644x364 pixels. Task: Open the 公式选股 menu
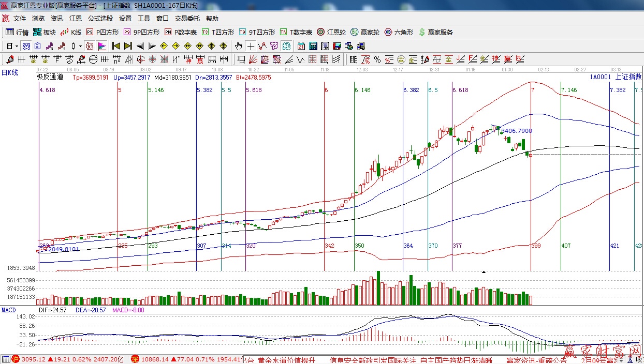click(100, 19)
